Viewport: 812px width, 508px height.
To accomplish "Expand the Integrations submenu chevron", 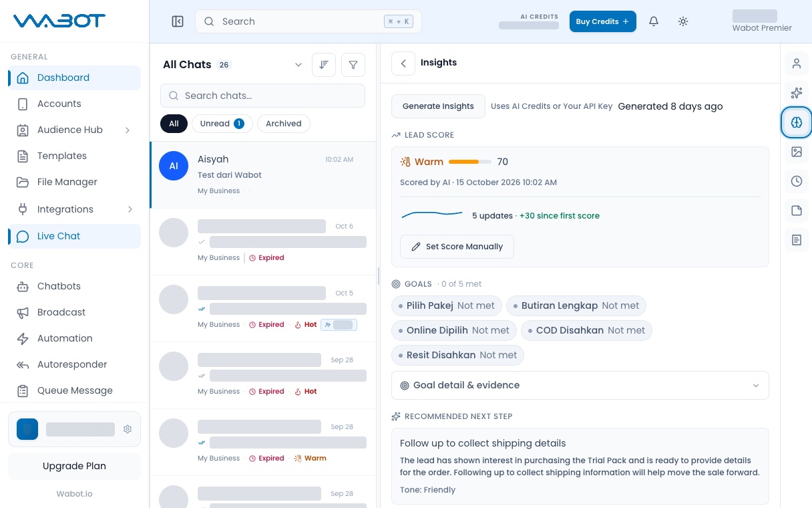I will (x=130, y=209).
